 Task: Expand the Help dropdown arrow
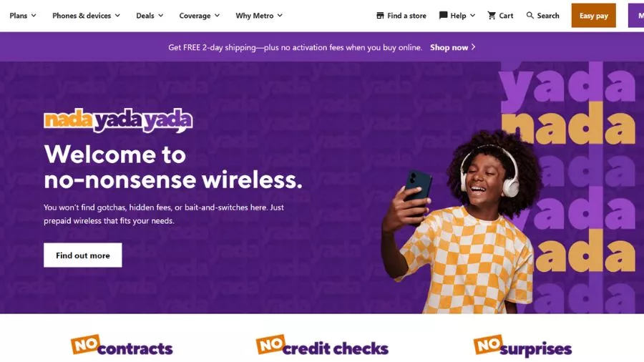tap(473, 16)
